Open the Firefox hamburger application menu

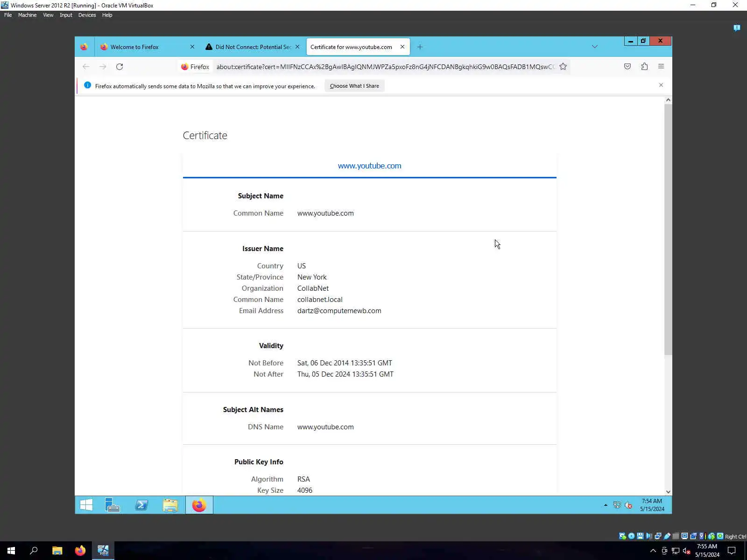tap(661, 67)
